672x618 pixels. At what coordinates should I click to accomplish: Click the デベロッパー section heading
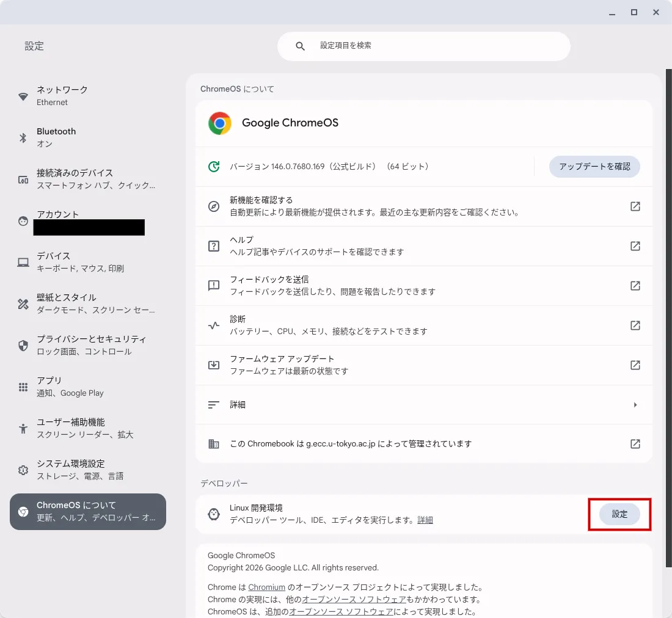click(224, 483)
